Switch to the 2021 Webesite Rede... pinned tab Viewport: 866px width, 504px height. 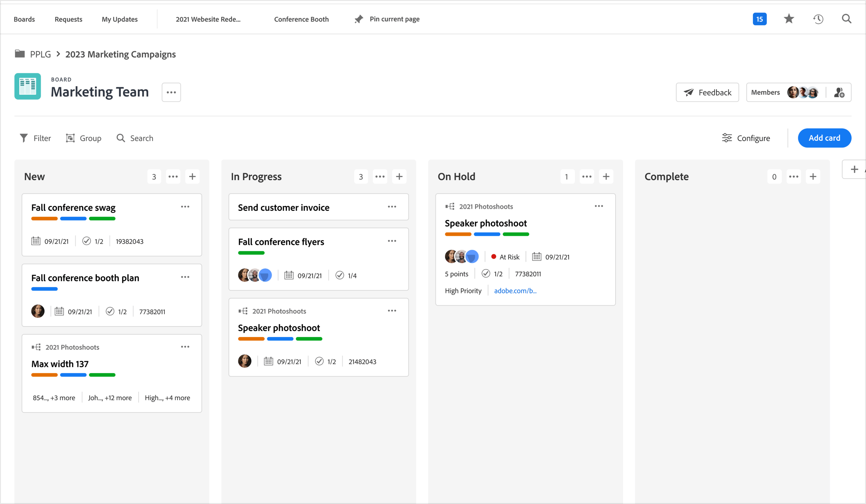[208, 19]
